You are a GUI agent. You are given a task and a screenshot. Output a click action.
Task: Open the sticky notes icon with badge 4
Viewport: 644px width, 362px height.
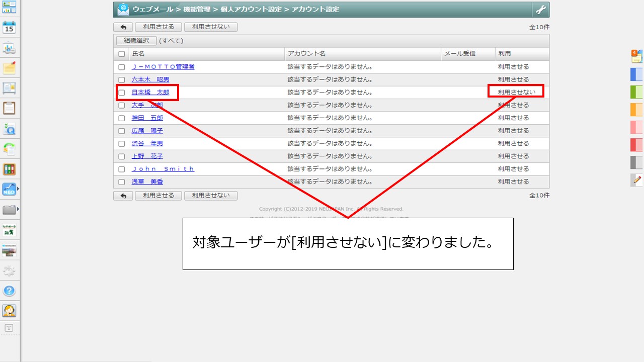[x=636, y=56]
